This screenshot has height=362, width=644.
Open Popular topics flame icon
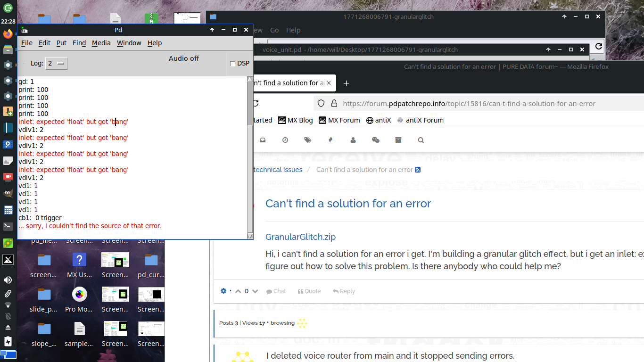[x=330, y=140]
